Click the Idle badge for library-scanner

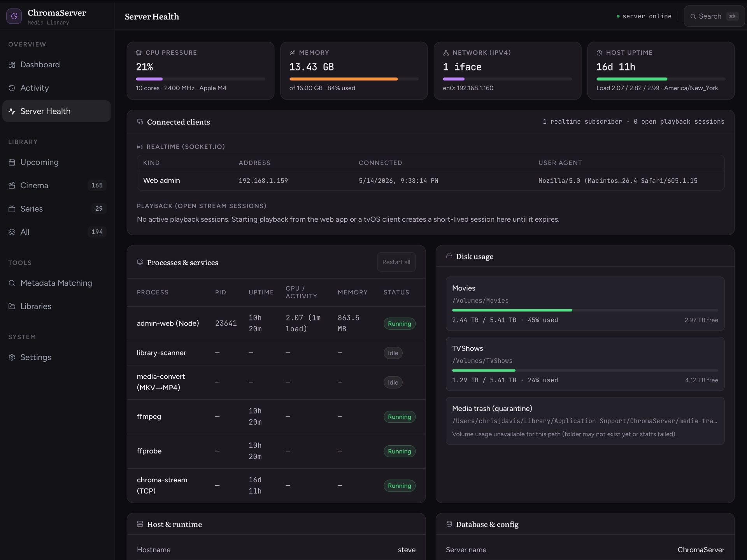tap(393, 353)
